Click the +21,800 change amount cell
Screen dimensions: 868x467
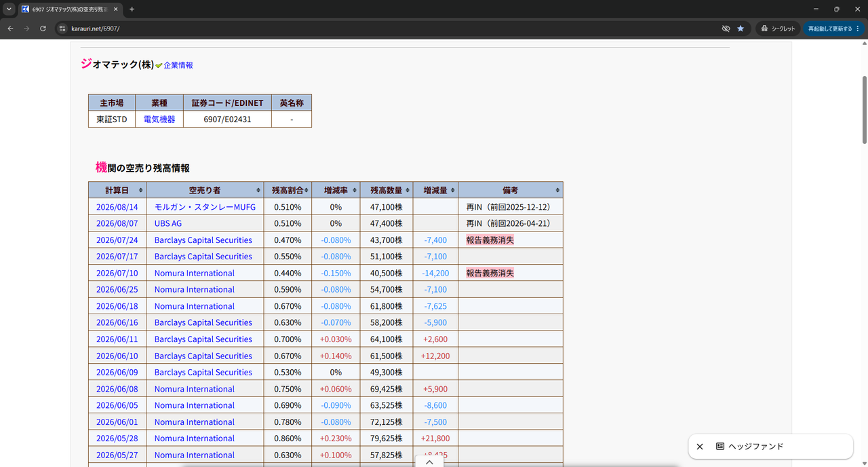click(435, 438)
